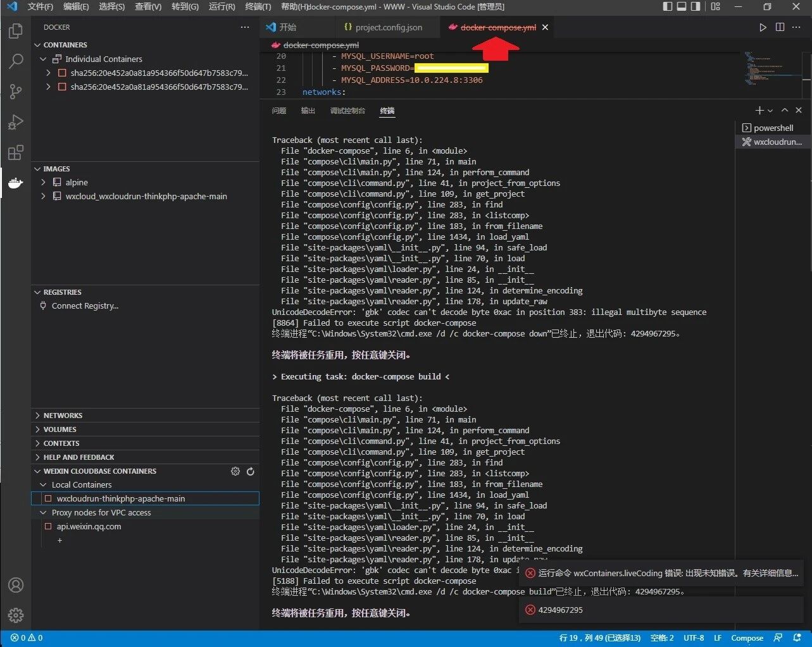Change indentation via 空格: 2

(662, 638)
